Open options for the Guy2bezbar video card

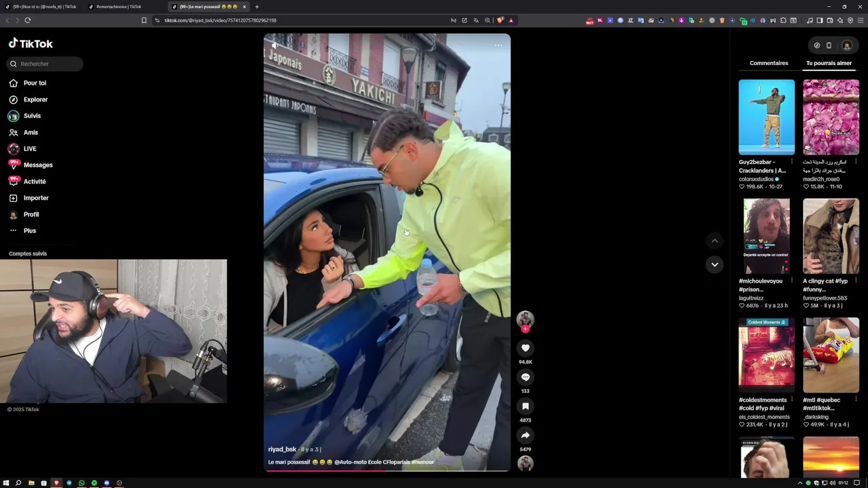791,162
